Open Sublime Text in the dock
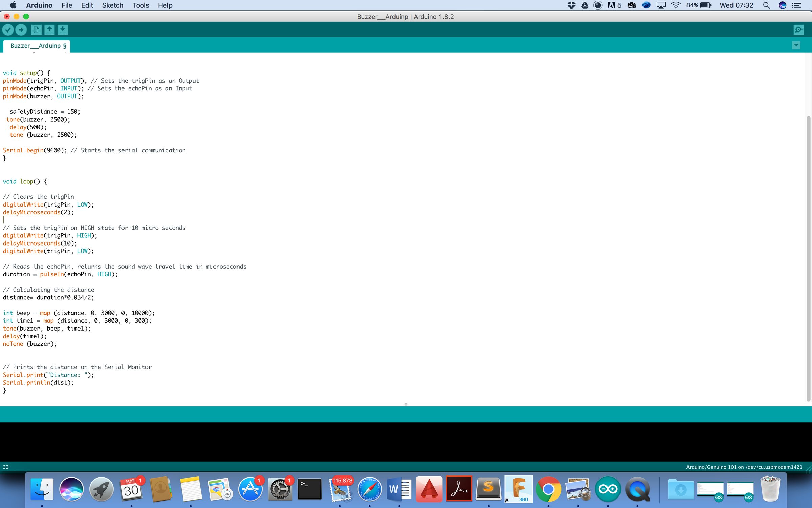Screen dimensions: 812x508 click(x=489, y=489)
